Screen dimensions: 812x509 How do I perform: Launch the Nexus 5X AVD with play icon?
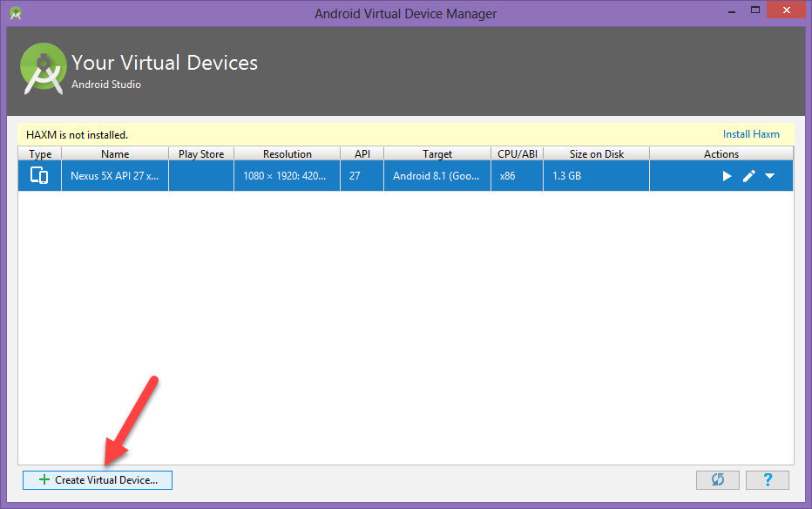[x=727, y=176]
